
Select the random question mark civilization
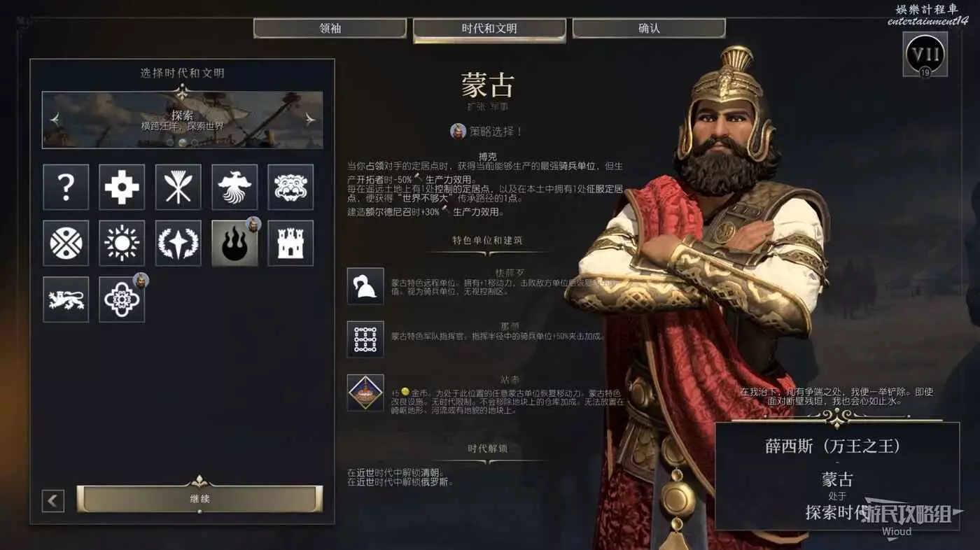click(x=66, y=187)
